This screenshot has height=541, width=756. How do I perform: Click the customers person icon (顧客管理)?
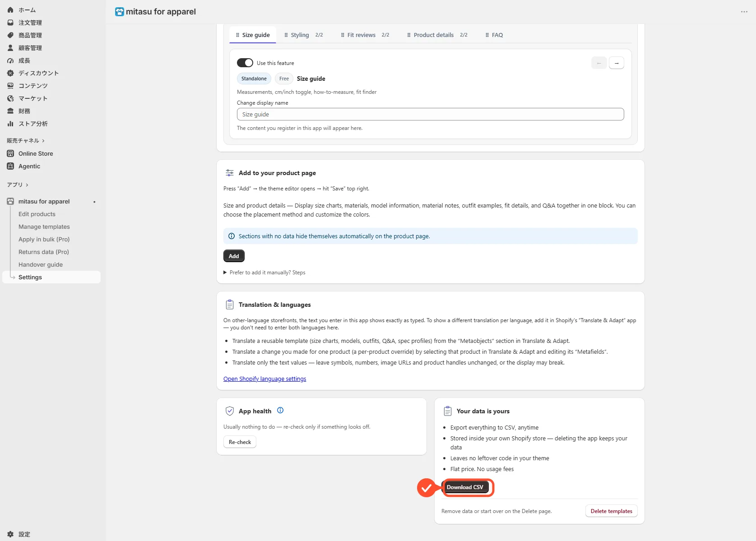10,48
